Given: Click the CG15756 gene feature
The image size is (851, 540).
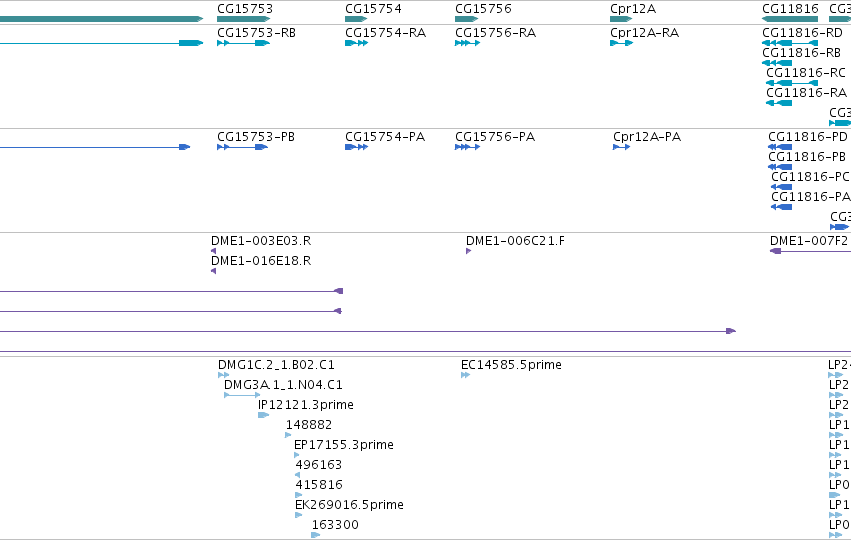Looking at the screenshot, I should [x=466, y=19].
